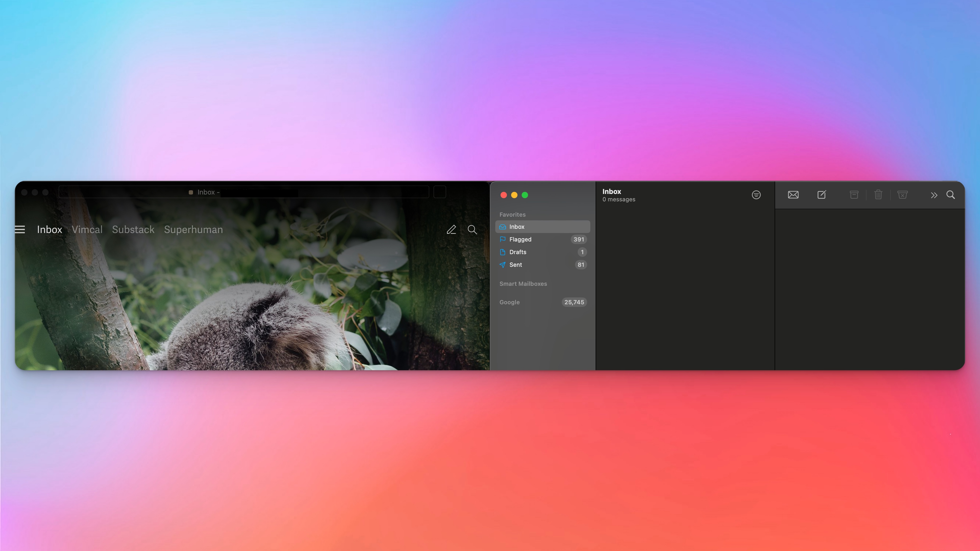Switch to the Vimcal tab
This screenshot has width=980, height=551.
pyautogui.click(x=87, y=230)
